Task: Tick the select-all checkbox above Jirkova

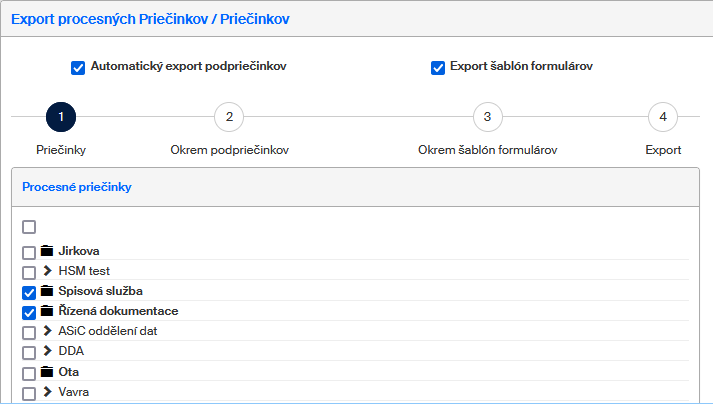Action: pyautogui.click(x=29, y=227)
